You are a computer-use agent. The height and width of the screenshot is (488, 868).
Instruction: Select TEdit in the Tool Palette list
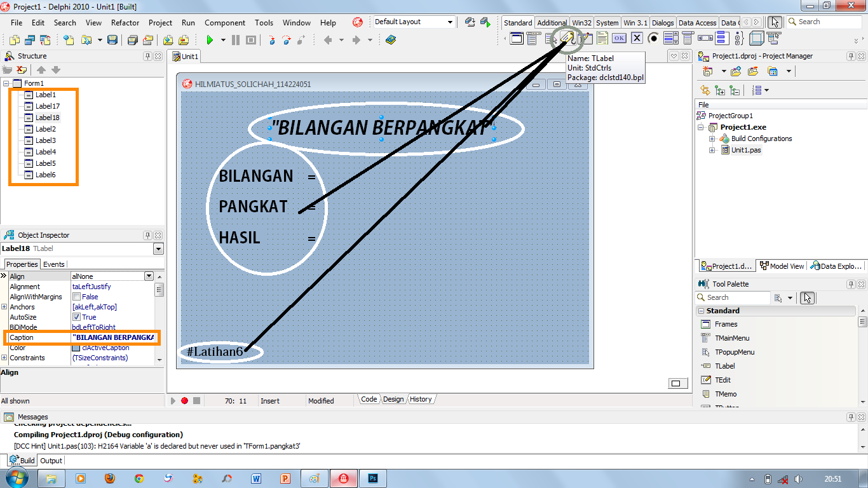(x=722, y=380)
